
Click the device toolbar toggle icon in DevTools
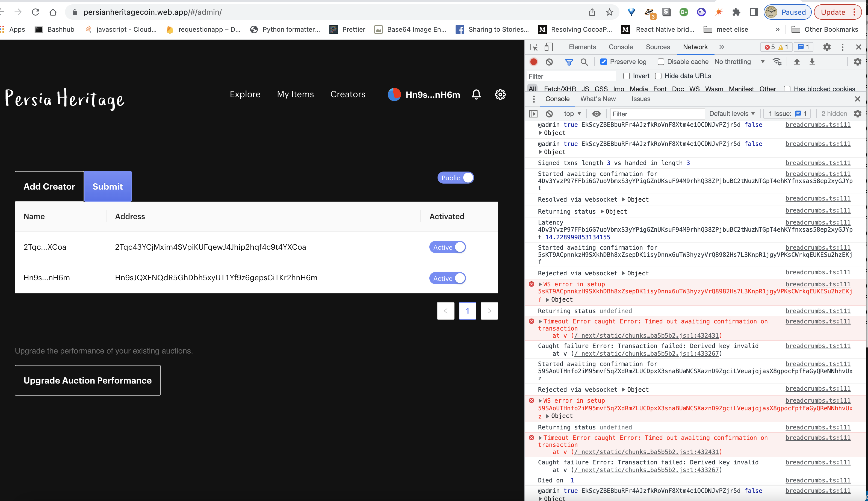548,47
